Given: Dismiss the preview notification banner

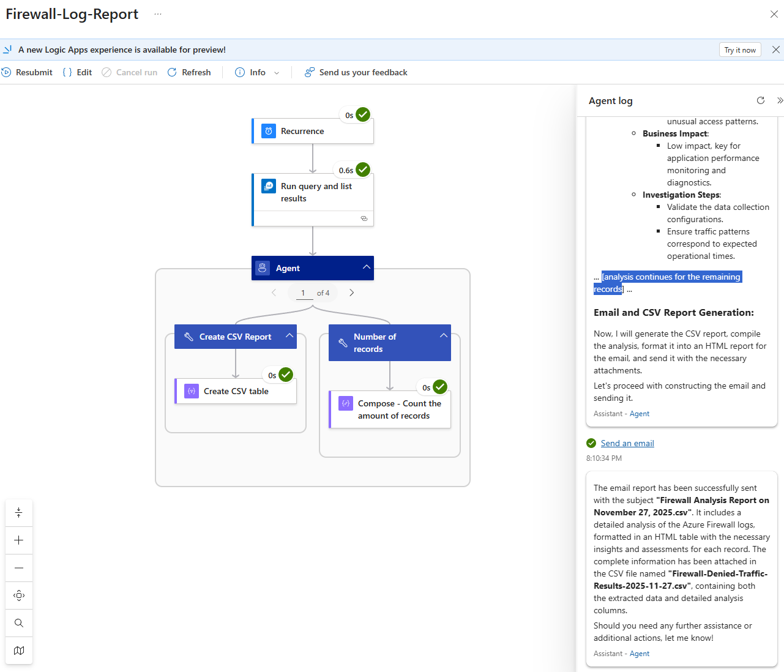Looking at the screenshot, I should (775, 50).
